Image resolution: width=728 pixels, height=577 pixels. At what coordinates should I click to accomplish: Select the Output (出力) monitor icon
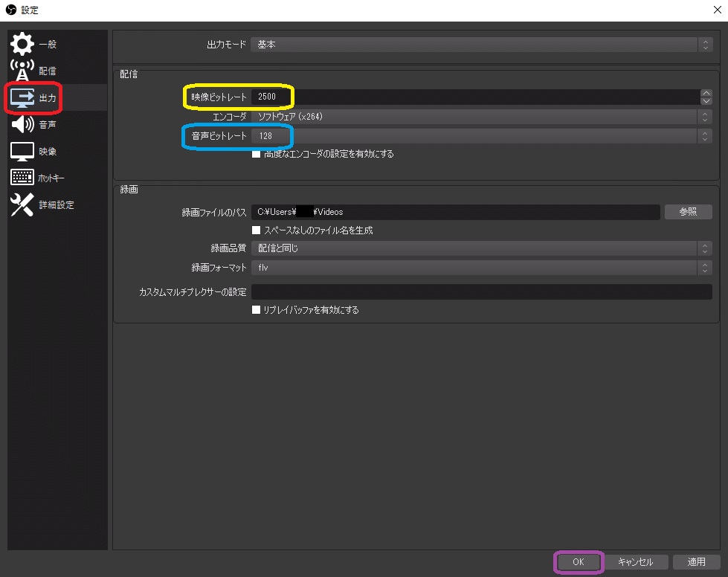pyautogui.click(x=22, y=97)
